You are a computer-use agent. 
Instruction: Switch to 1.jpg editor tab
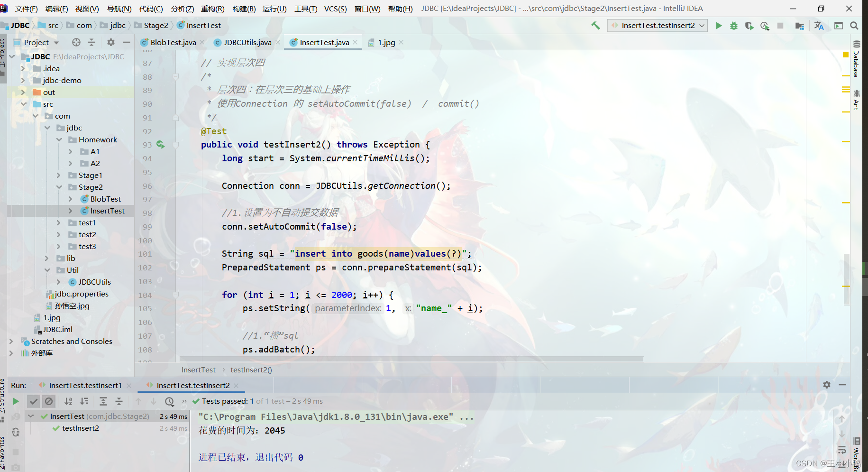pos(386,42)
